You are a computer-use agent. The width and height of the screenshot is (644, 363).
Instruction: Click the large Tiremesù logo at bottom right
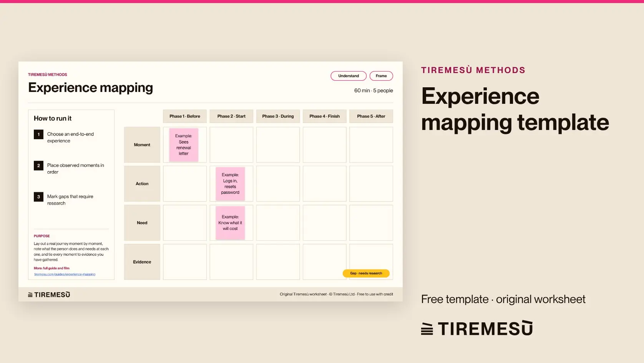(477, 328)
